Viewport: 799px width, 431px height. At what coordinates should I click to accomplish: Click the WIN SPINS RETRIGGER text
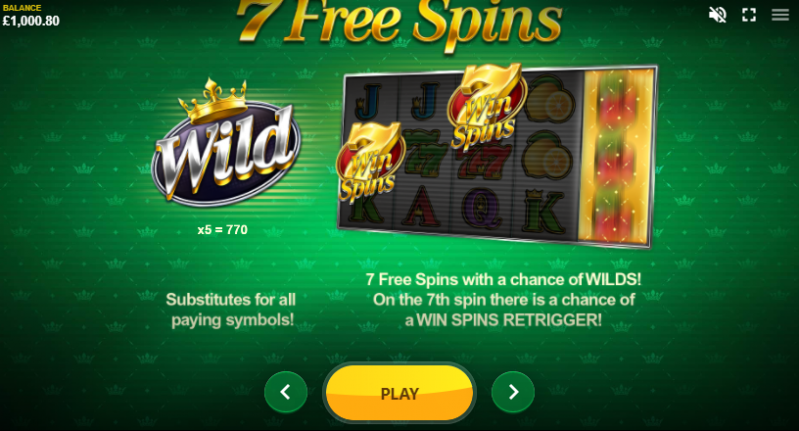click(509, 320)
